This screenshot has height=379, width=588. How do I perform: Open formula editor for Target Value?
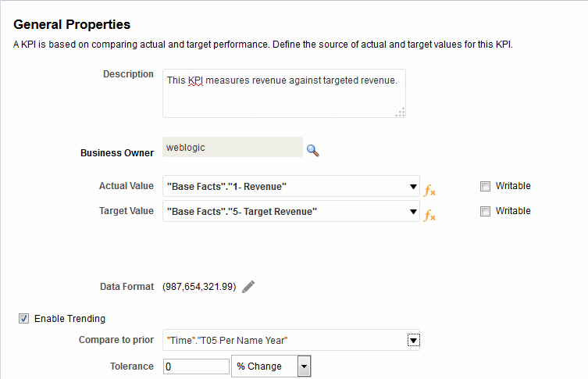click(x=429, y=216)
